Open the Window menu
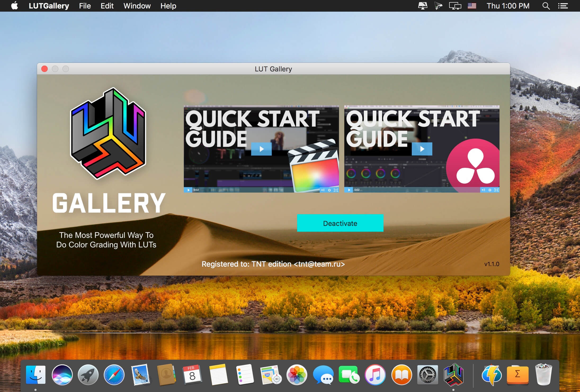 pos(137,6)
